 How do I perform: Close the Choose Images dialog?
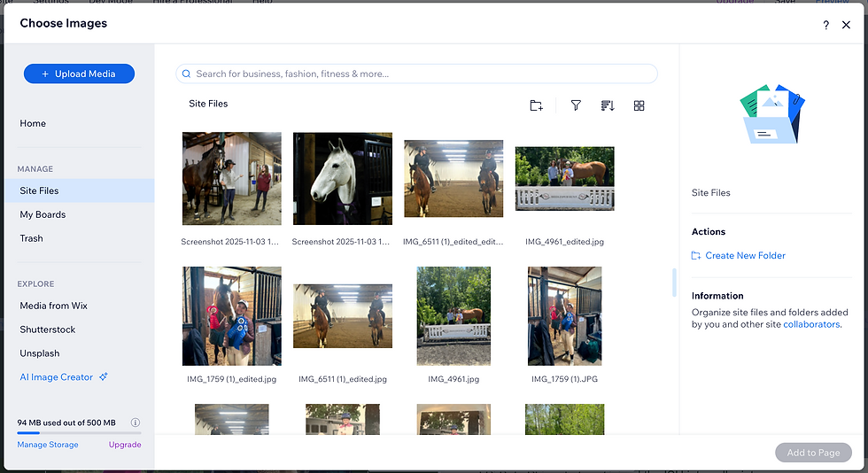(846, 25)
